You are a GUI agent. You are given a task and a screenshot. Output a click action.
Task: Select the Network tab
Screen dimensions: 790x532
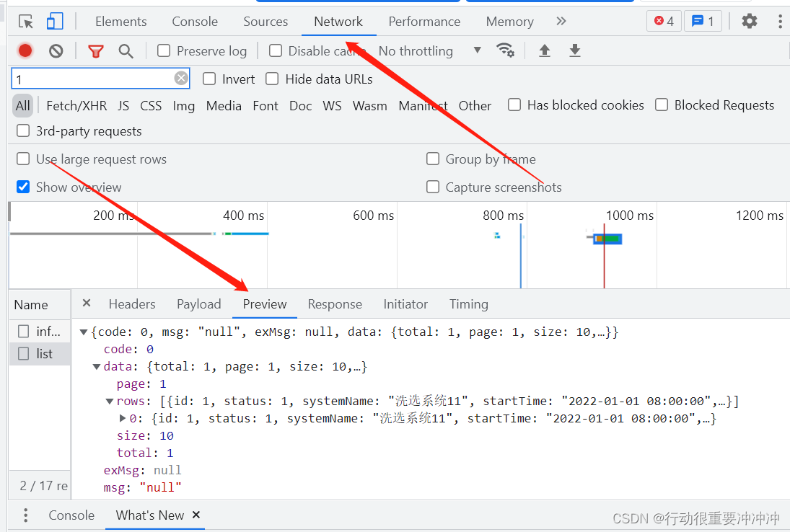click(338, 22)
